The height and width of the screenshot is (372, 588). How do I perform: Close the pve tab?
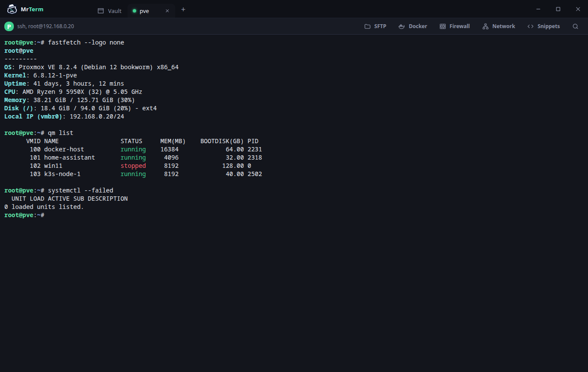(167, 11)
